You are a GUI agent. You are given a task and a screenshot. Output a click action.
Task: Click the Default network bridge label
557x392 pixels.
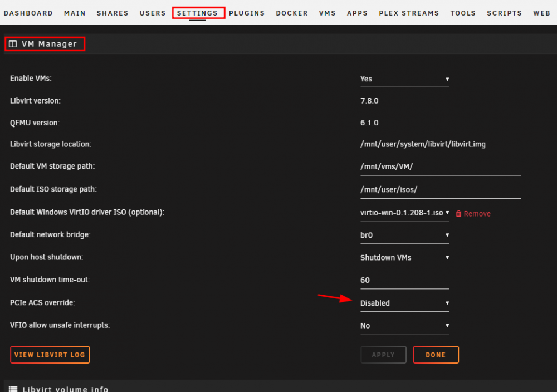point(51,235)
